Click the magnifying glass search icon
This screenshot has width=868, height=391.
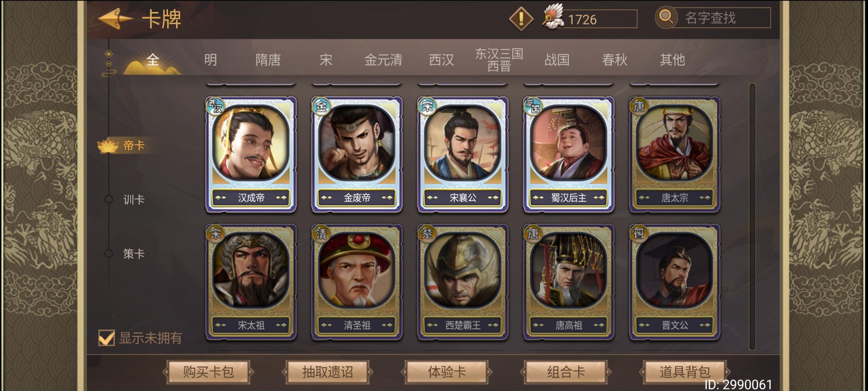[666, 17]
